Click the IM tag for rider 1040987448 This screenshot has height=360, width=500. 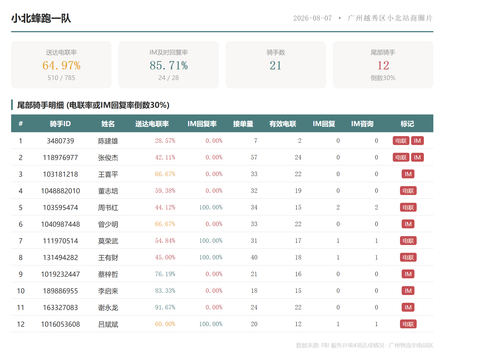point(408,224)
